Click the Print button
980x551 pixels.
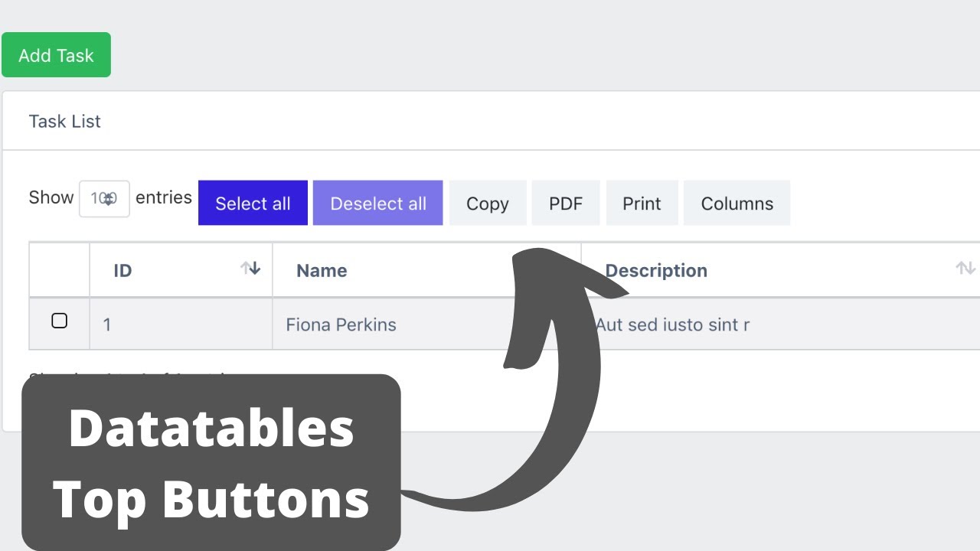pyautogui.click(x=642, y=203)
